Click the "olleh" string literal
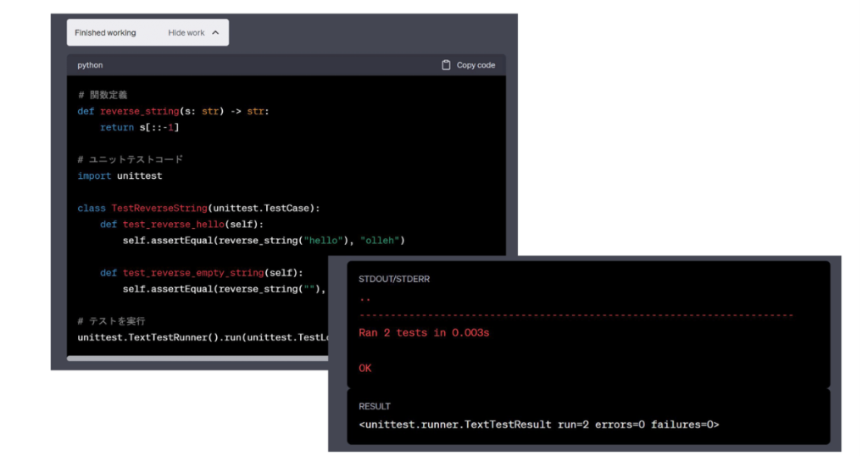The height and width of the screenshot is (456, 868). pos(382,241)
